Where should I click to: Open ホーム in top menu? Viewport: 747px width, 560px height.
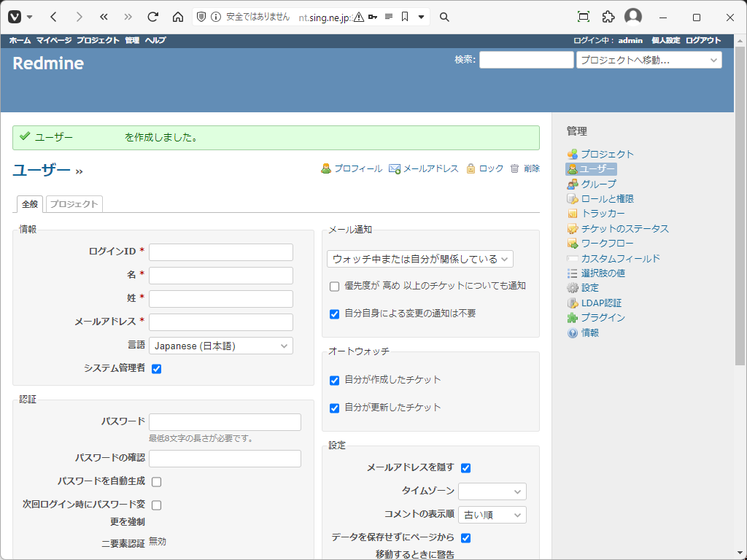20,41
